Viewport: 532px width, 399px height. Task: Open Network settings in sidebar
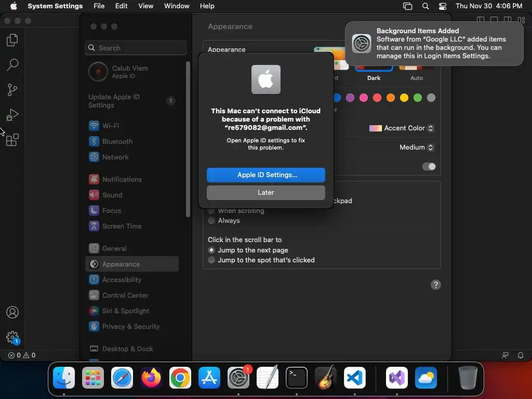[132, 157]
